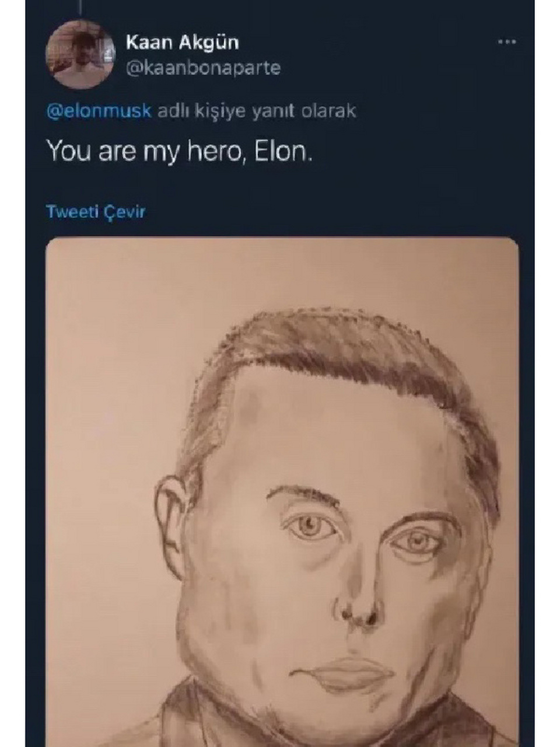Follow the @elonmusk mention link

click(x=99, y=111)
